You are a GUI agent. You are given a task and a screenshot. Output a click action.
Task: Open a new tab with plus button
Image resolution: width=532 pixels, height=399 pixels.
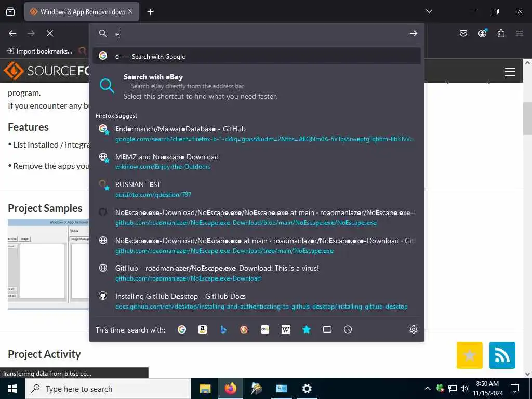(150, 12)
